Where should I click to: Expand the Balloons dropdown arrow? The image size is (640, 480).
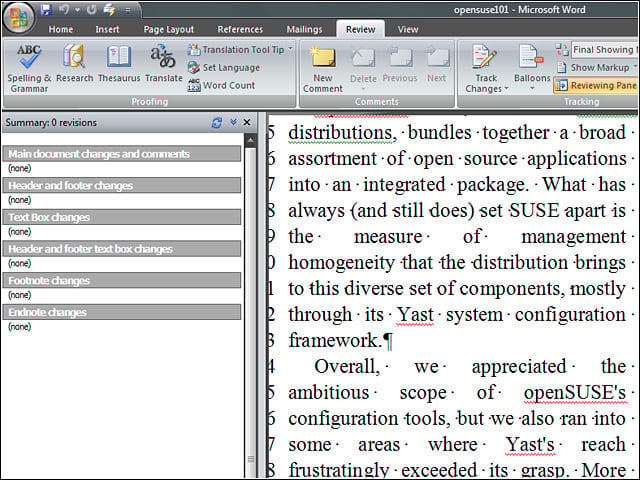tap(532, 88)
